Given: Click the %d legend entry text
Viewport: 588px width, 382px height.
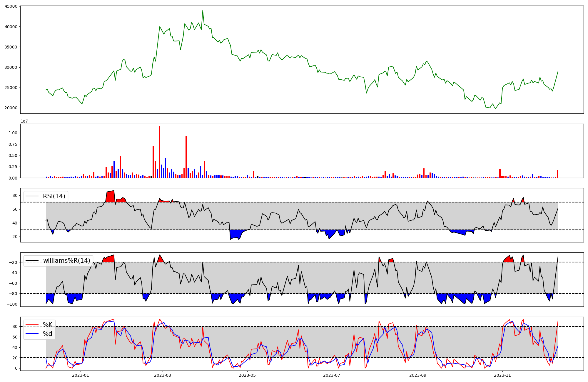Looking at the screenshot, I should (48, 334).
